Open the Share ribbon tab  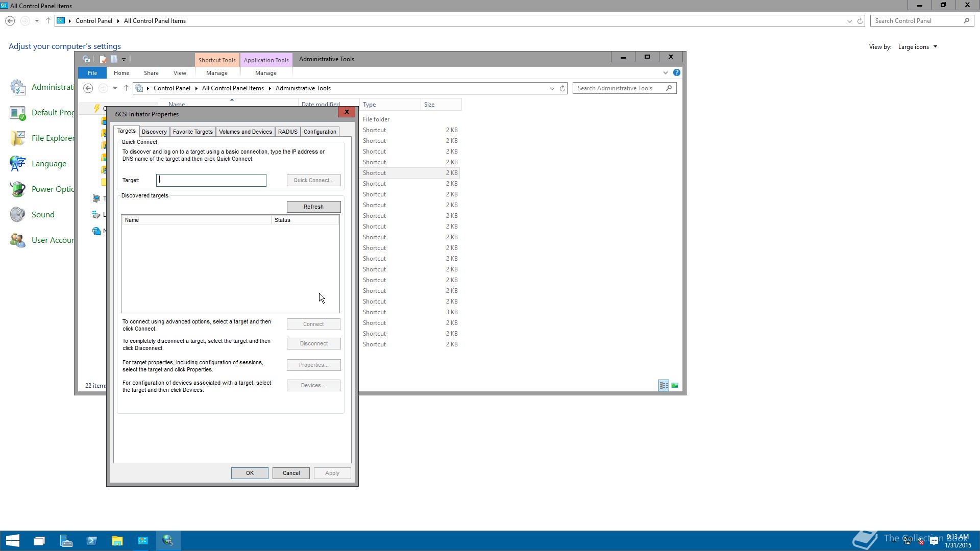tap(151, 73)
